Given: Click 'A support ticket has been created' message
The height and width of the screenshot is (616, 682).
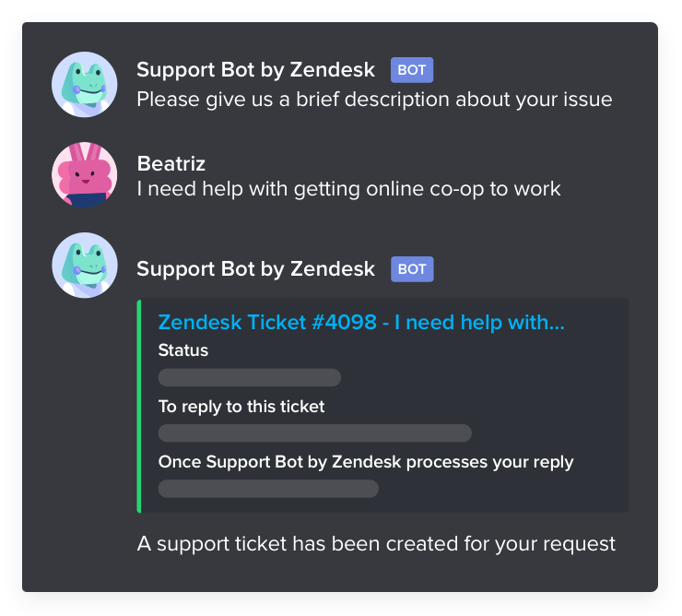Looking at the screenshot, I should 376,544.
